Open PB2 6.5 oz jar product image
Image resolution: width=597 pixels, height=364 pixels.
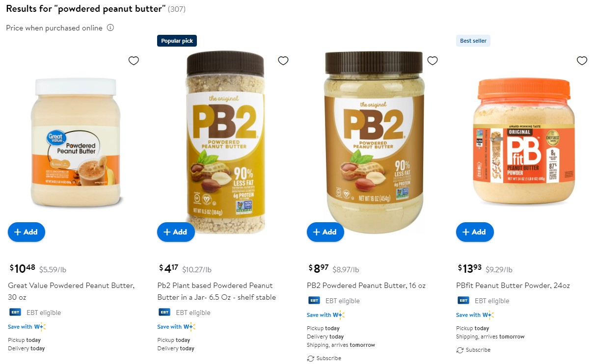[225, 142]
